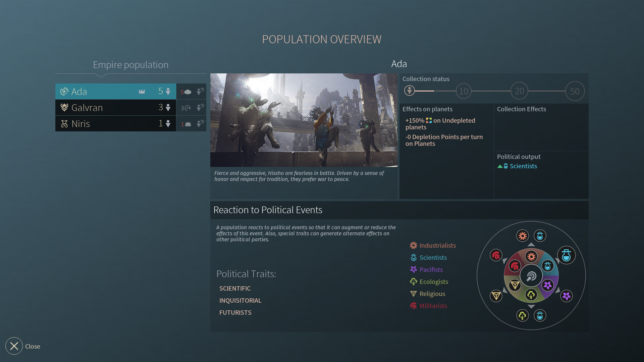
Task: Select the Ada population row
Action: [x=116, y=92]
